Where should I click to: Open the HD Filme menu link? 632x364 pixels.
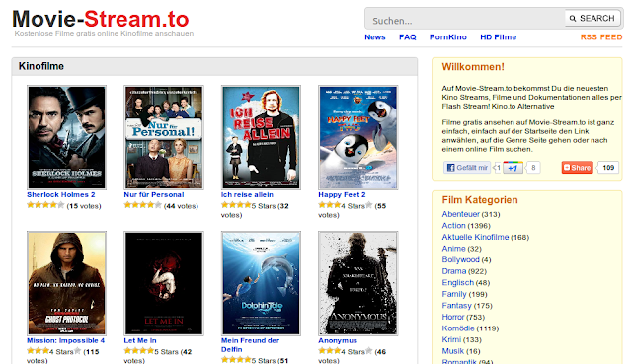(498, 37)
